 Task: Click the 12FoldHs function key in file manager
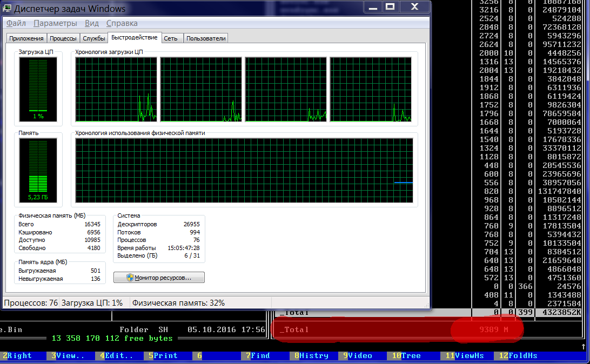coord(518,356)
